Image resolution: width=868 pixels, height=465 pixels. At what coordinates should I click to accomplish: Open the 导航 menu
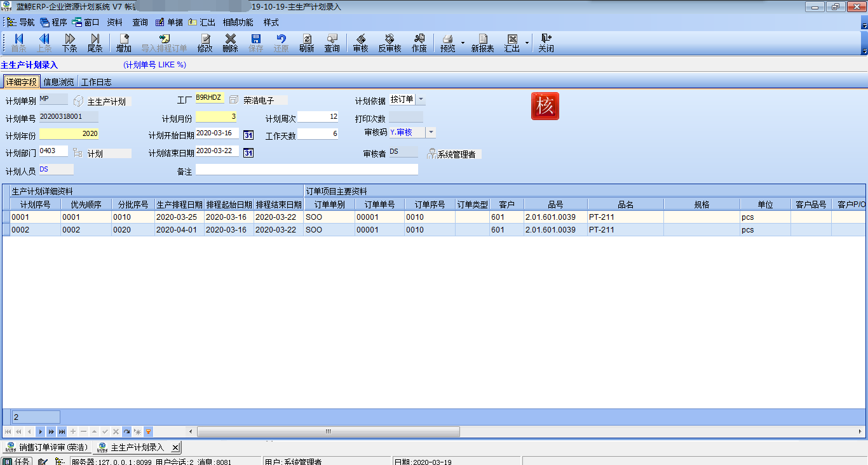(x=21, y=22)
